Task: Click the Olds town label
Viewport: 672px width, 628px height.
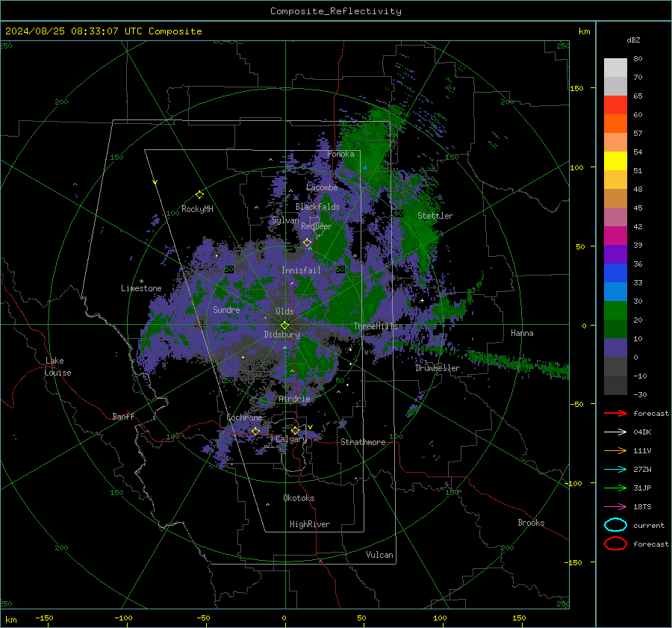Action: coord(284,311)
